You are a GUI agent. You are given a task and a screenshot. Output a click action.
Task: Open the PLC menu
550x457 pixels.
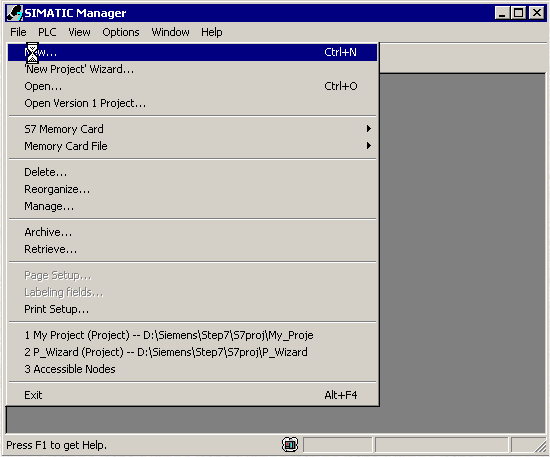47,32
